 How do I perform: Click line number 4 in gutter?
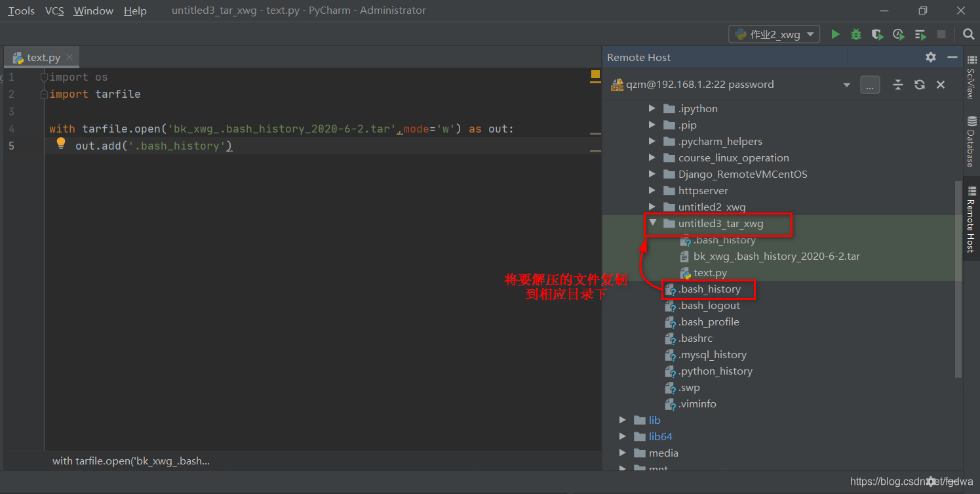[x=12, y=129]
